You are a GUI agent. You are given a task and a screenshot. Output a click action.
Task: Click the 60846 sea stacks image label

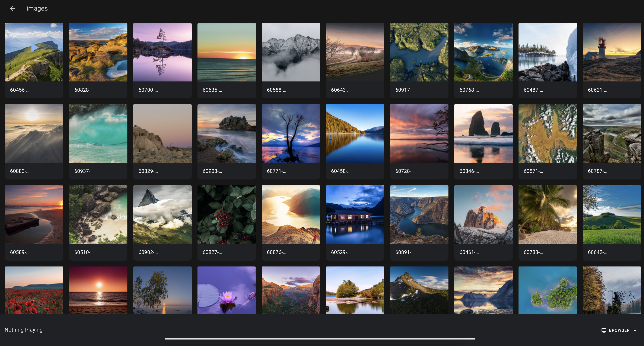pyautogui.click(x=469, y=171)
